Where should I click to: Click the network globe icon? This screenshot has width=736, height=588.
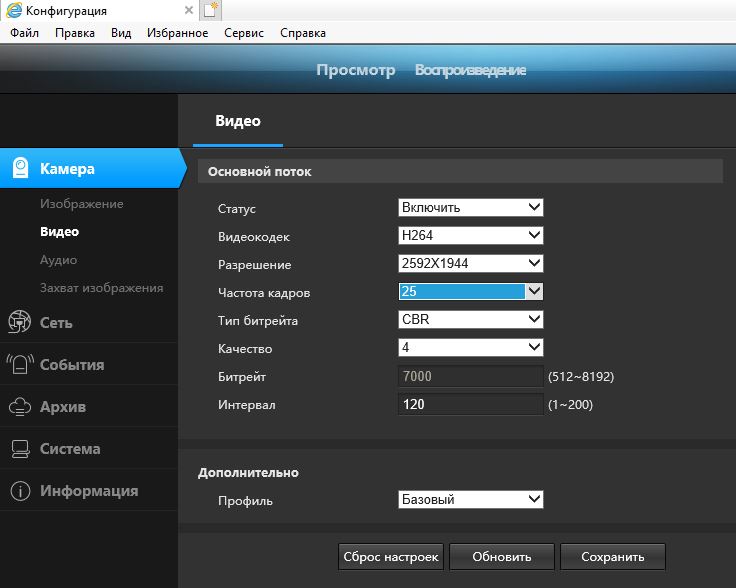click(19, 323)
